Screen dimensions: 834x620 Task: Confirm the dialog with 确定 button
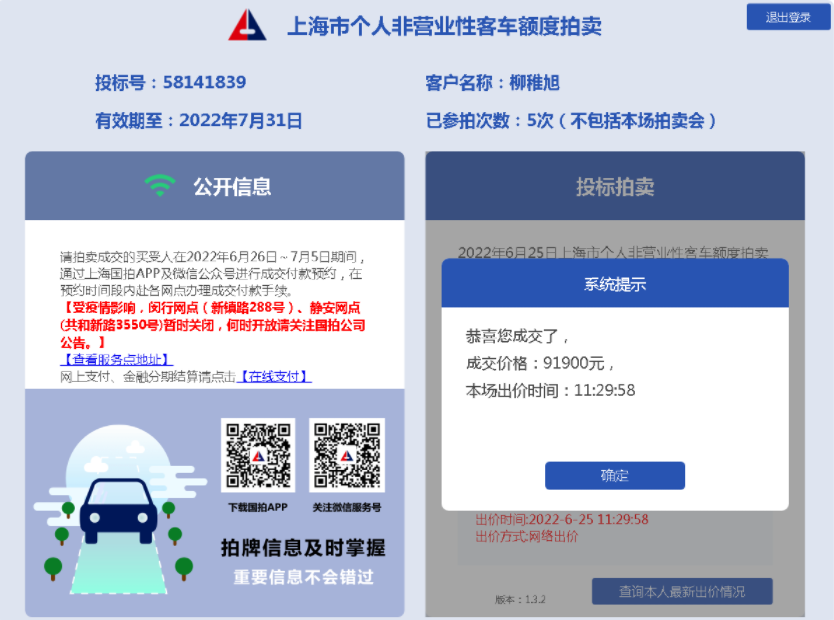coord(614,475)
